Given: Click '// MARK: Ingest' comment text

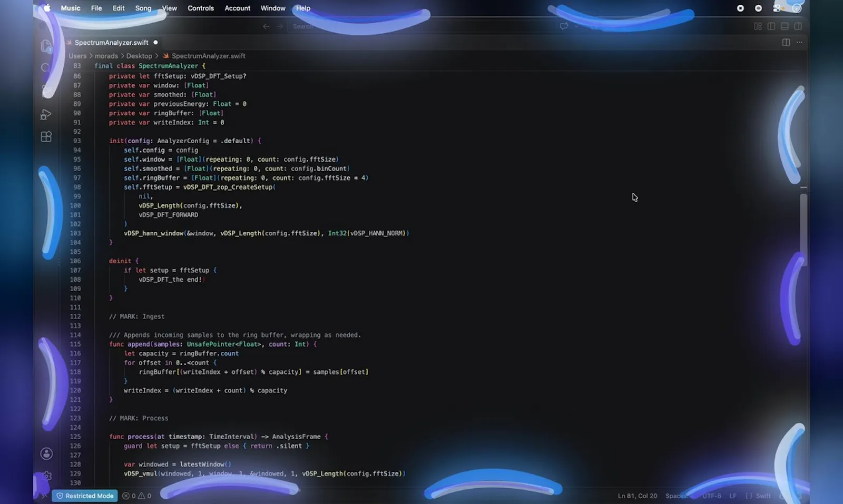Looking at the screenshot, I should [137, 317].
